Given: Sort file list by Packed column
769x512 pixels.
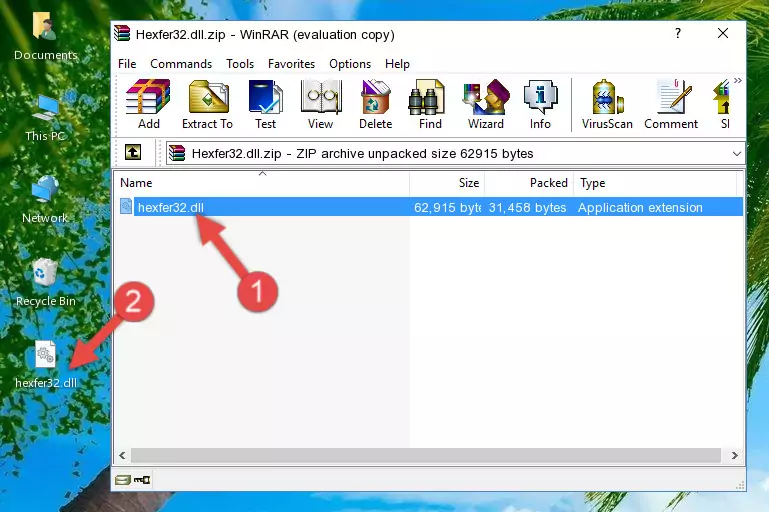Looking at the screenshot, I should pyautogui.click(x=529, y=182).
